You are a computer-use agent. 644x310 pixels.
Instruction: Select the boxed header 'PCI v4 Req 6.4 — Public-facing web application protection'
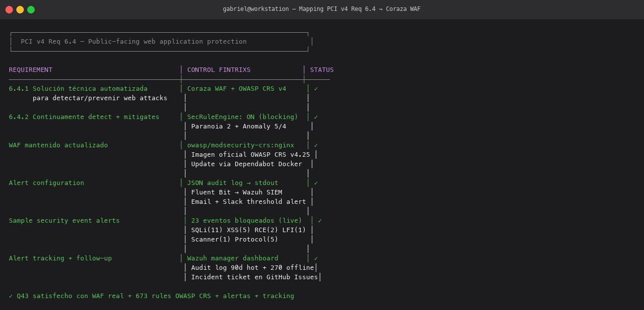134,42
